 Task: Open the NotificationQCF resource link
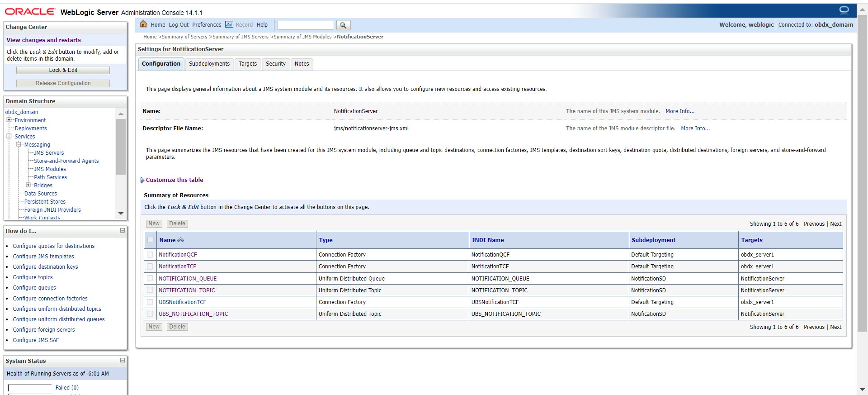pos(178,255)
